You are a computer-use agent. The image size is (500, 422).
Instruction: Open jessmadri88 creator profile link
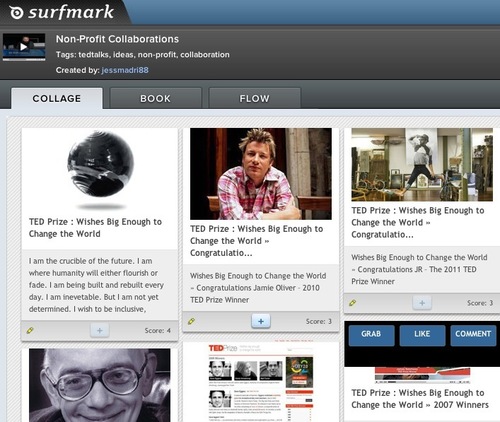pyautogui.click(x=125, y=70)
